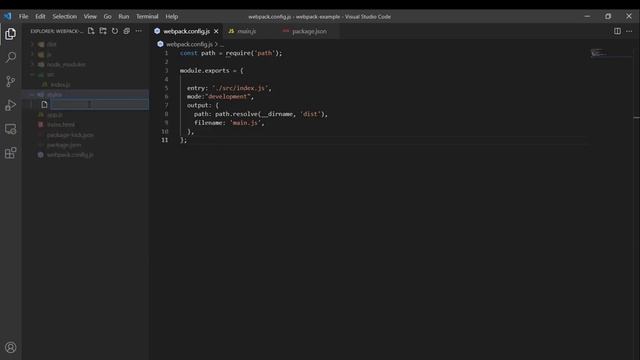Open app.js in the Explorer

click(86, 115)
